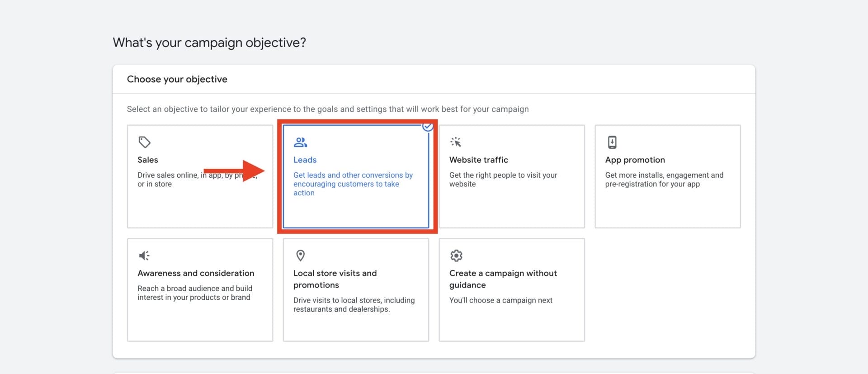Image resolution: width=868 pixels, height=374 pixels.
Task: Click 'Drive sales online' description text
Action: tap(197, 180)
